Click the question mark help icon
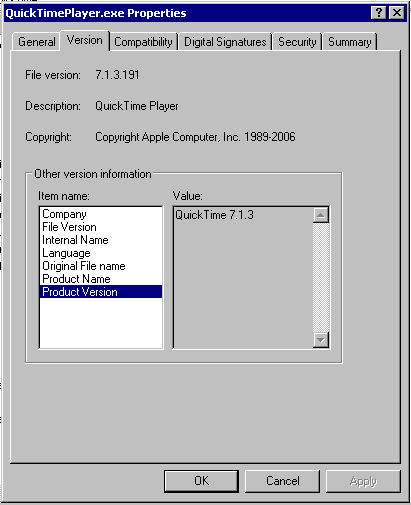411x505 pixels. 379,13
